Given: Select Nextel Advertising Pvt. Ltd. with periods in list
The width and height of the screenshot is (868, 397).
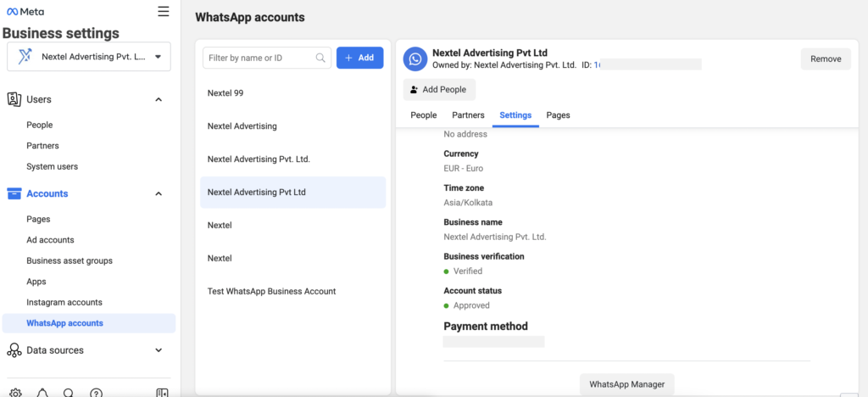Looking at the screenshot, I should (x=292, y=159).
